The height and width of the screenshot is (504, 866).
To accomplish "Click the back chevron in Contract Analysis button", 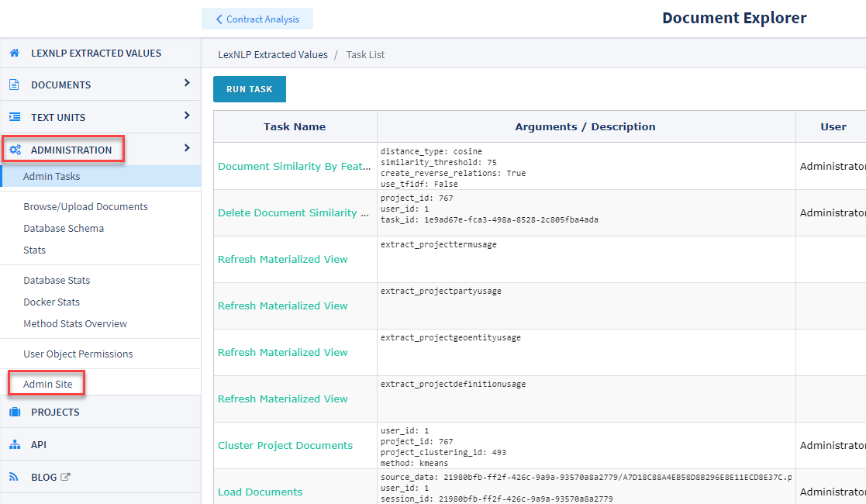I will [x=219, y=19].
